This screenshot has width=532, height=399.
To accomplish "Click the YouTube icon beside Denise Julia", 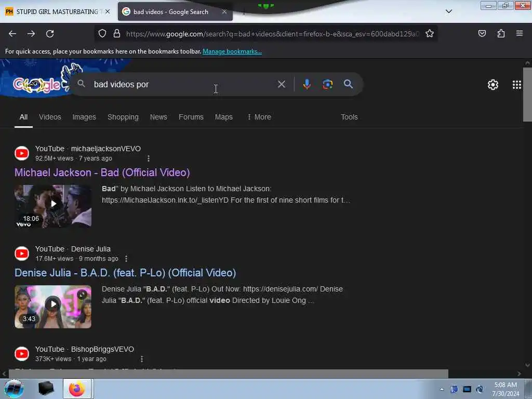I will tap(22, 254).
